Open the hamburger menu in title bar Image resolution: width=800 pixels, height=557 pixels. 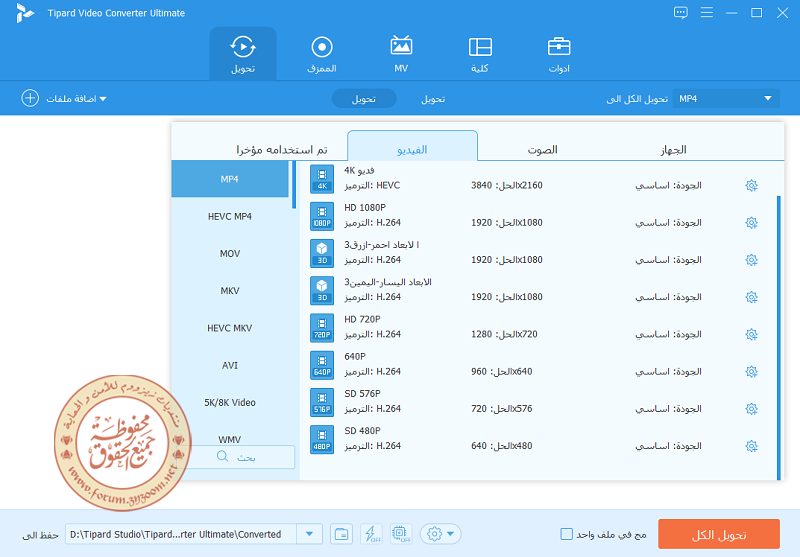[707, 12]
